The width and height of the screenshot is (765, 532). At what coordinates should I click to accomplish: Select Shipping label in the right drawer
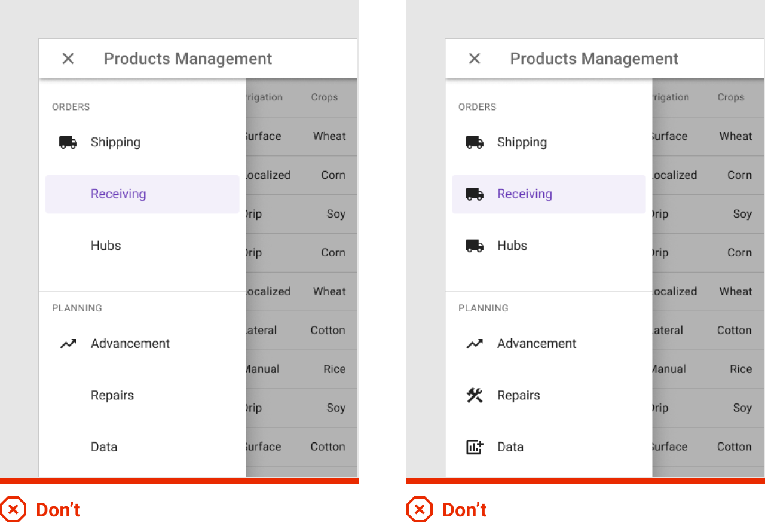[522, 142]
